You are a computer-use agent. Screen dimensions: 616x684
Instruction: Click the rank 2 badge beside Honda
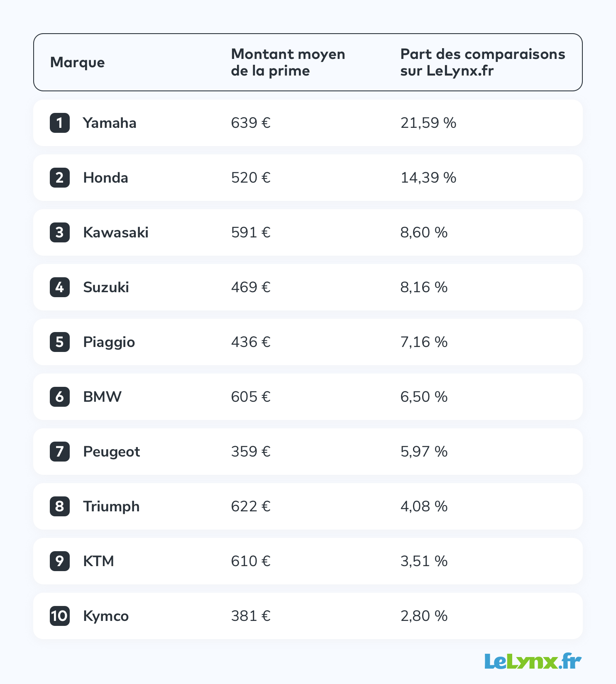pos(60,178)
